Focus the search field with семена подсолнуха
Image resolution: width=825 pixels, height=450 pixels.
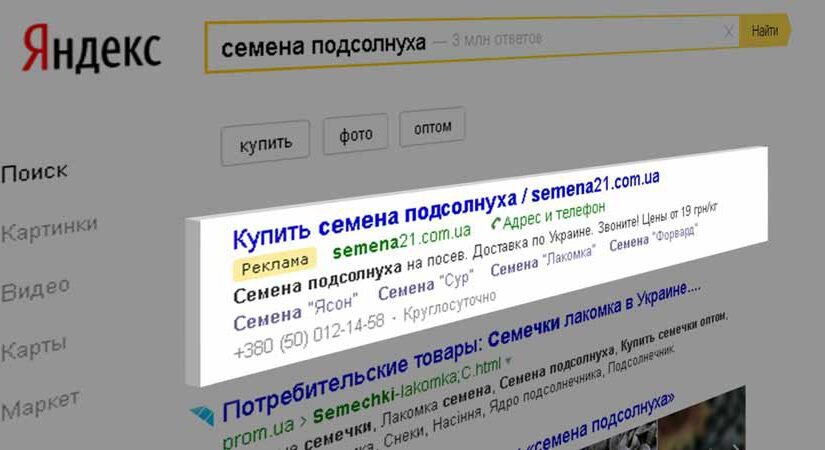(x=472, y=46)
